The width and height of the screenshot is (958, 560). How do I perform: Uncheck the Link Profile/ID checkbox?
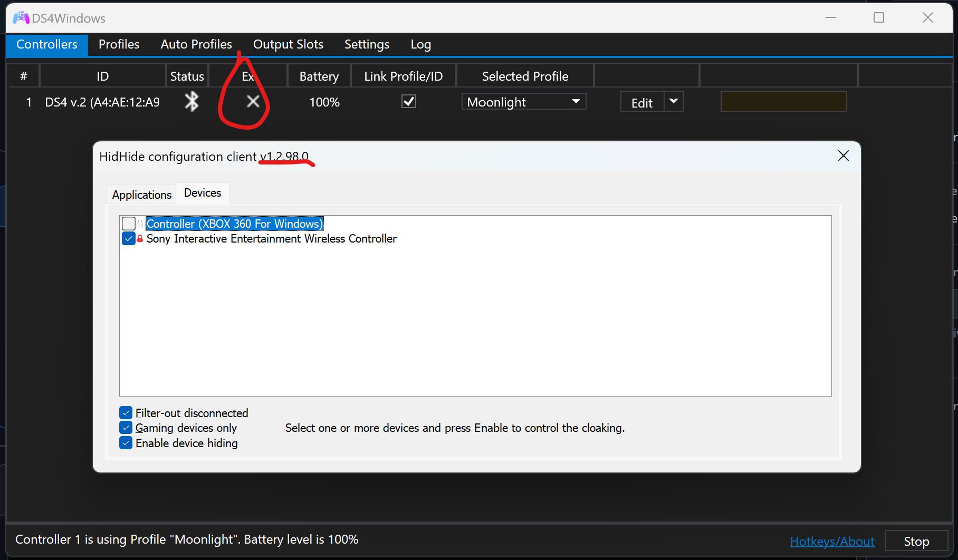(x=408, y=101)
